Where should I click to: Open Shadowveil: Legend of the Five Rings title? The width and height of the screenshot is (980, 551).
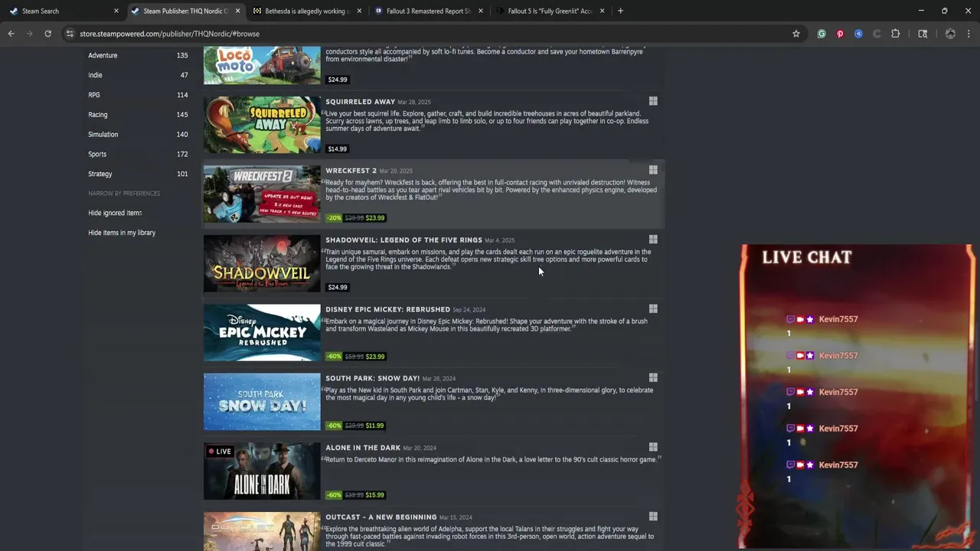click(x=403, y=240)
